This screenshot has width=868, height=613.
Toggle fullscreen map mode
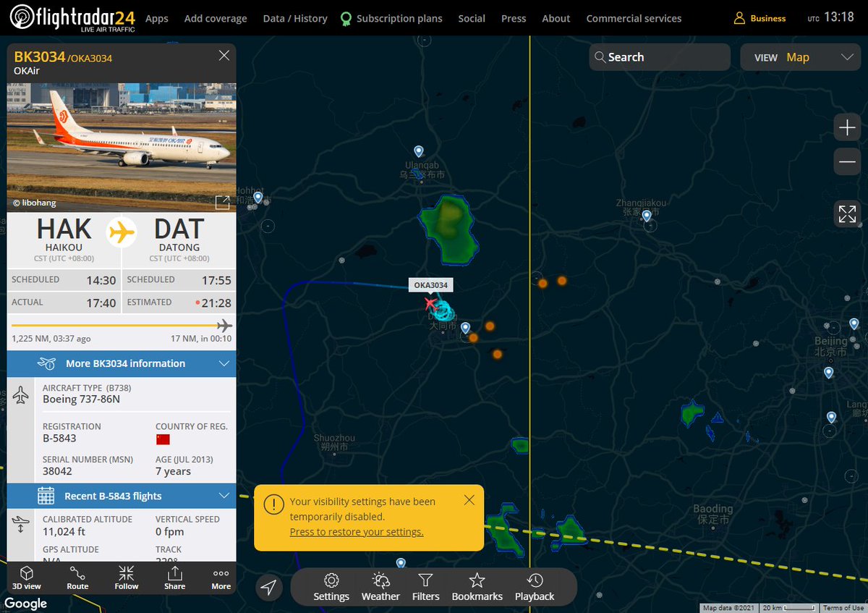pos(846,214)
